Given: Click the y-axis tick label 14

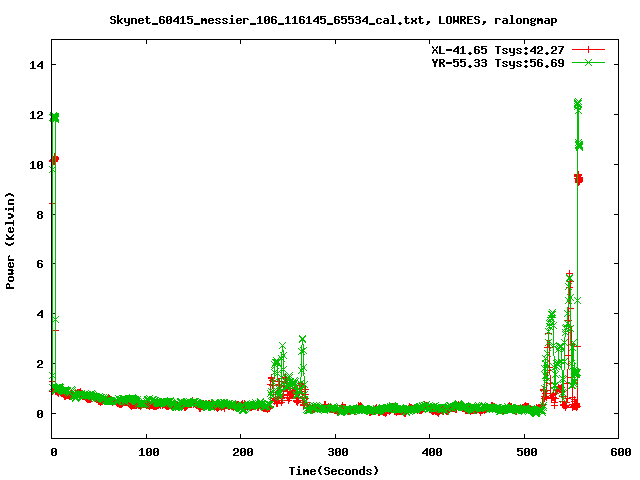Looking at the screenshot, I should click(x=36, y=65).
